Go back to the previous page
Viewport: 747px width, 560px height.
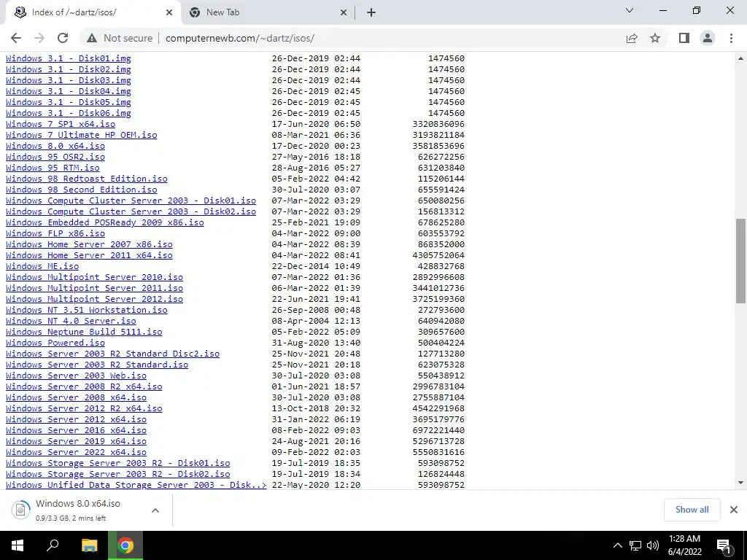(16, 38)
